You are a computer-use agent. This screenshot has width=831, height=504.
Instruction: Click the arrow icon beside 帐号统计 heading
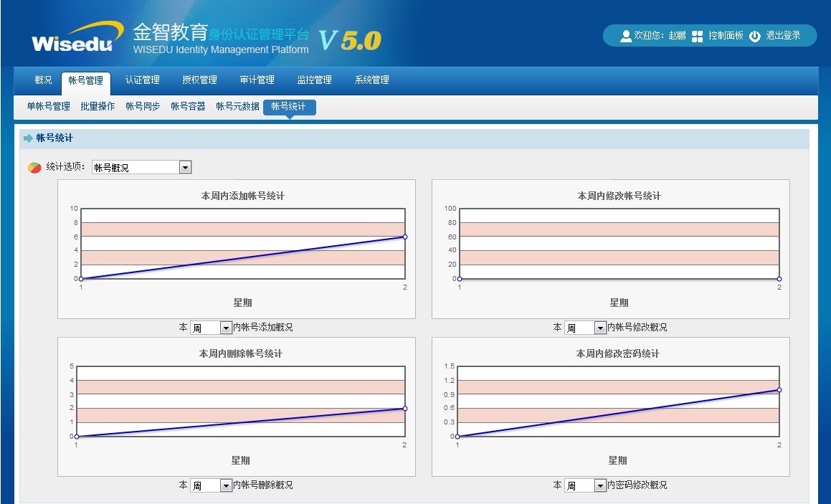point(28,138)
